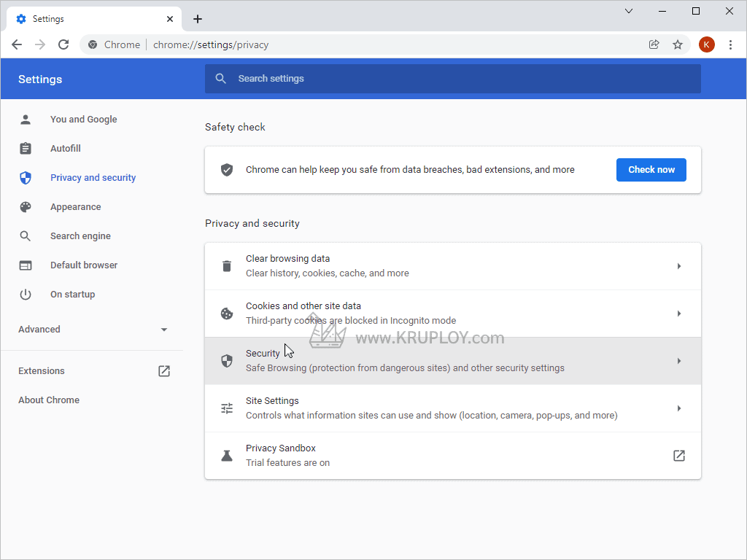Open Search engine settings
Viewport: 747px width, 560px height.
(x=80, y=236)
